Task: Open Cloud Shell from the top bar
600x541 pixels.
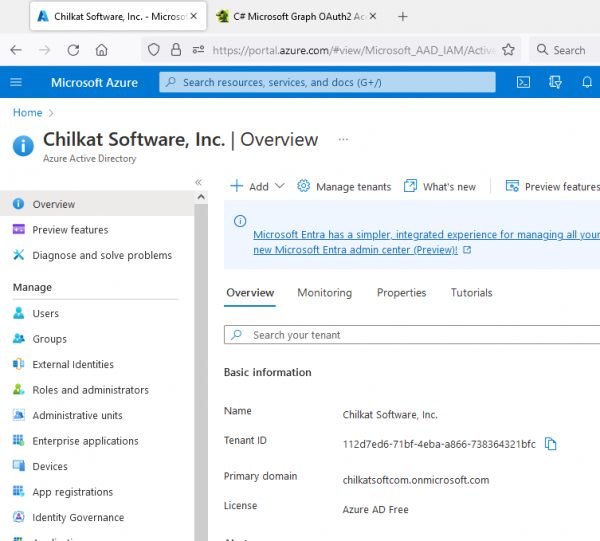Action: coord(523,82)
